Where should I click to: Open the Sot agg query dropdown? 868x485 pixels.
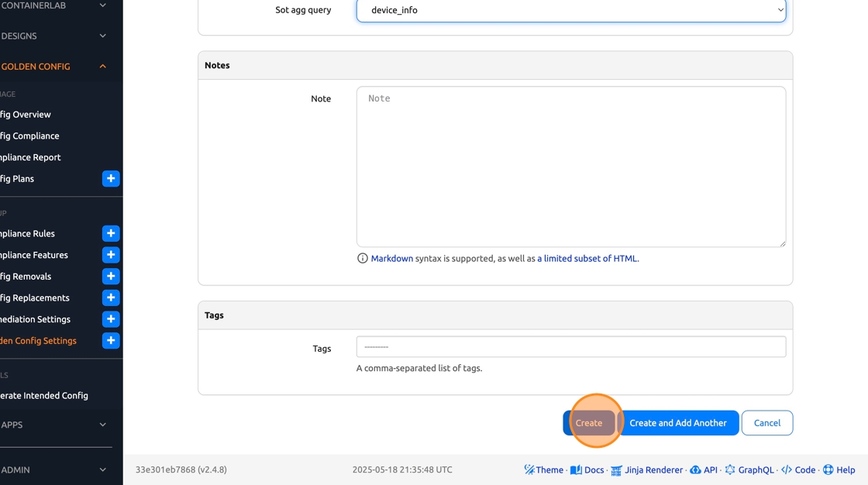point(571,10)
